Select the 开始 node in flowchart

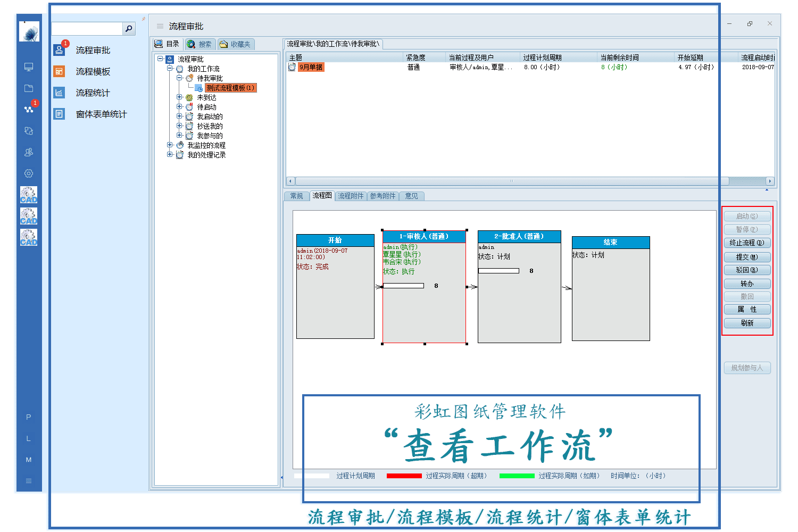[x=335, y=286]
